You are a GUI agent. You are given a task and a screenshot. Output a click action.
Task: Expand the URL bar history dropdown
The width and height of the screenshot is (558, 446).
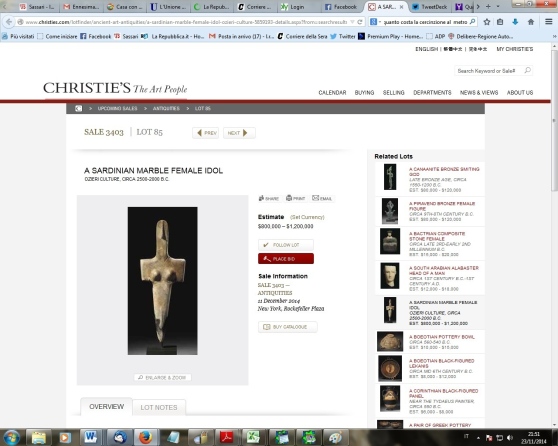[x=352, y=22]
